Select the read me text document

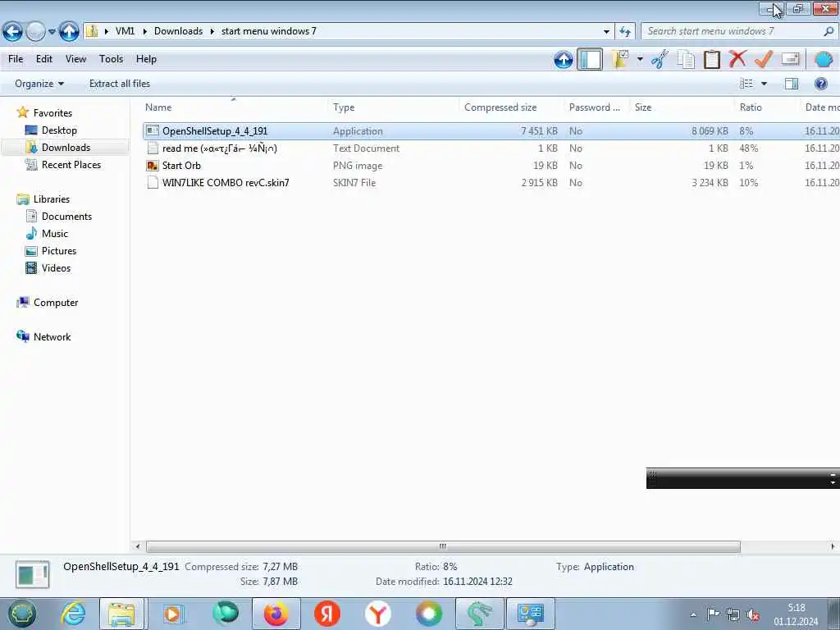[220, 148]
